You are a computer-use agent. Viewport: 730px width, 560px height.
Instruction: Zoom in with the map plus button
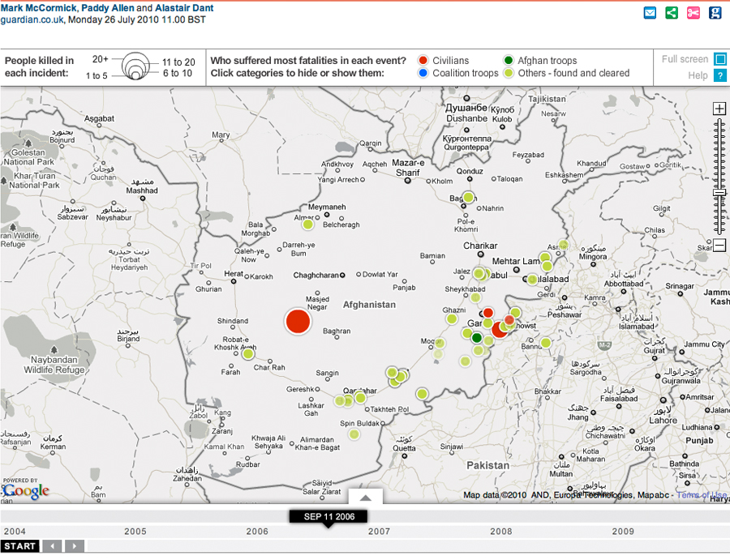pyautogui.click(x=719, y=109)
